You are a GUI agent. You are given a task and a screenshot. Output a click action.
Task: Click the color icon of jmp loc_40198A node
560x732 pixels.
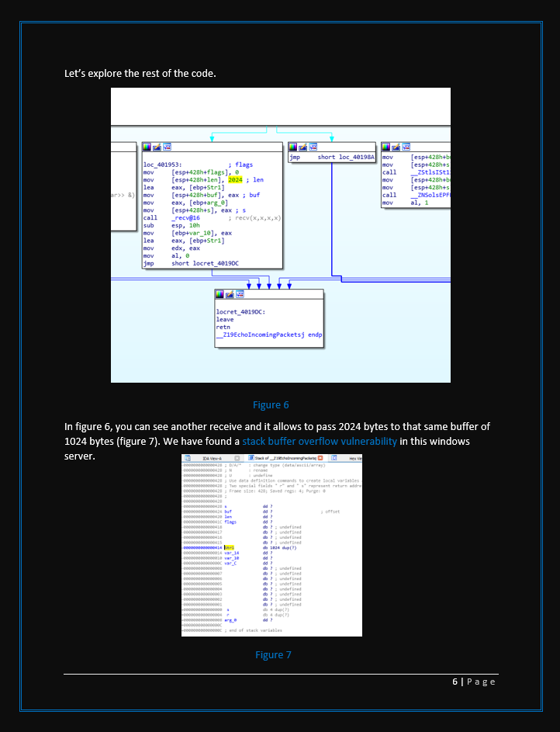click(x=293, y=147)
